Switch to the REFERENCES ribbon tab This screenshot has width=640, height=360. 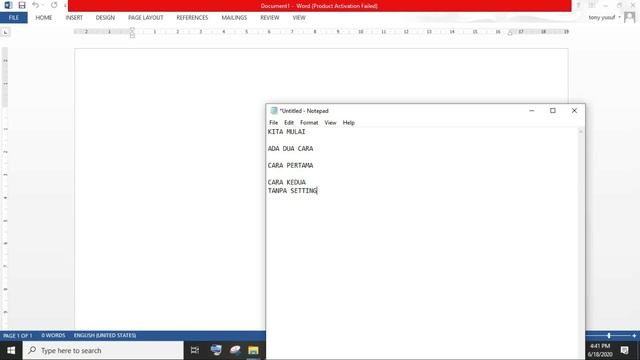coord(192,18)
